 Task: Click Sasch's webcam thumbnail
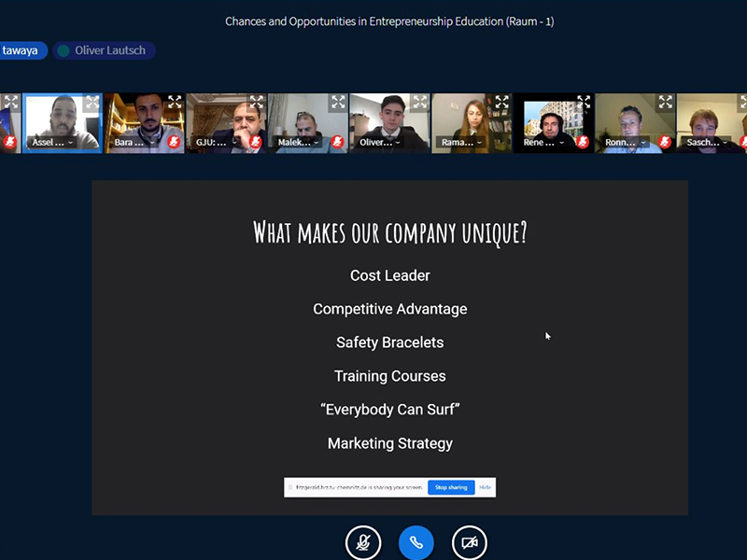[x=710, y=121]
